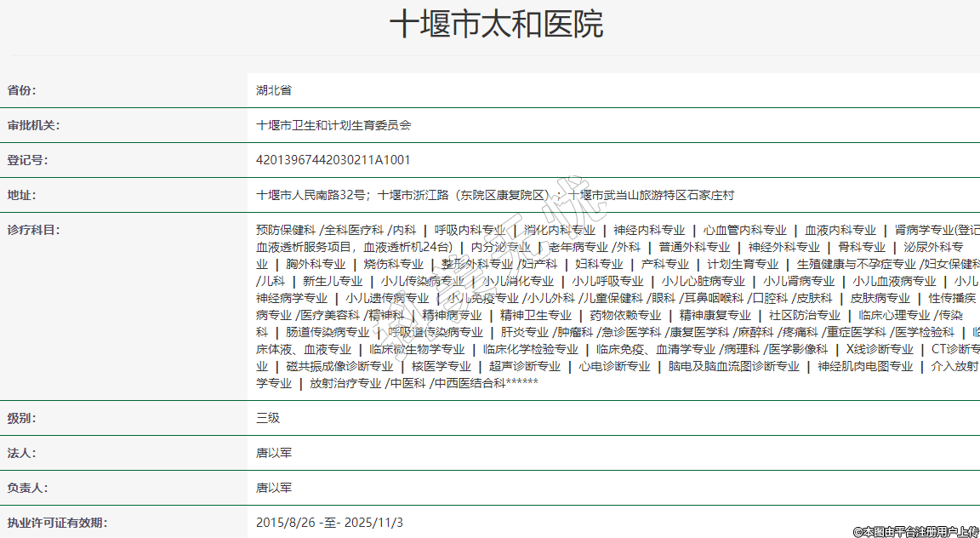Select the 省份 row label

tap(22, 90)
